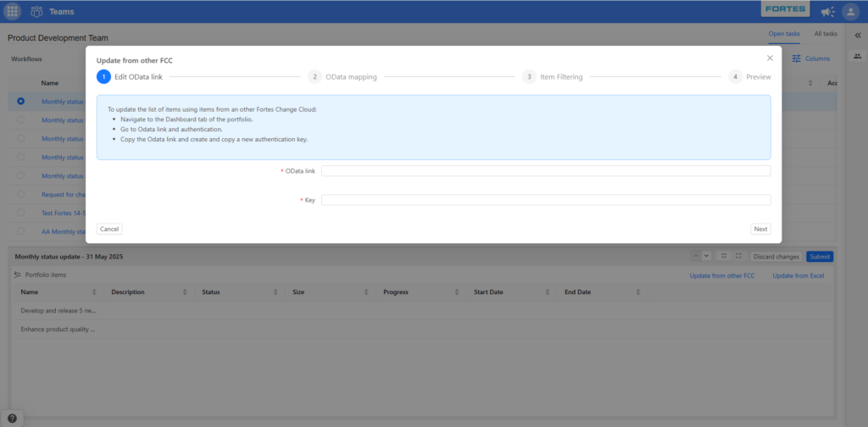Click the blue Submit button
This screenshot has height=427, width=868.
pyautogui.click(x=820, y=257)
